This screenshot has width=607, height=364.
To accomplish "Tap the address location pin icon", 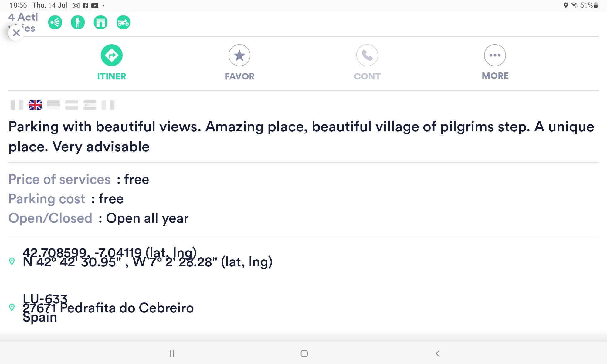I will click(x=12, y=307).
